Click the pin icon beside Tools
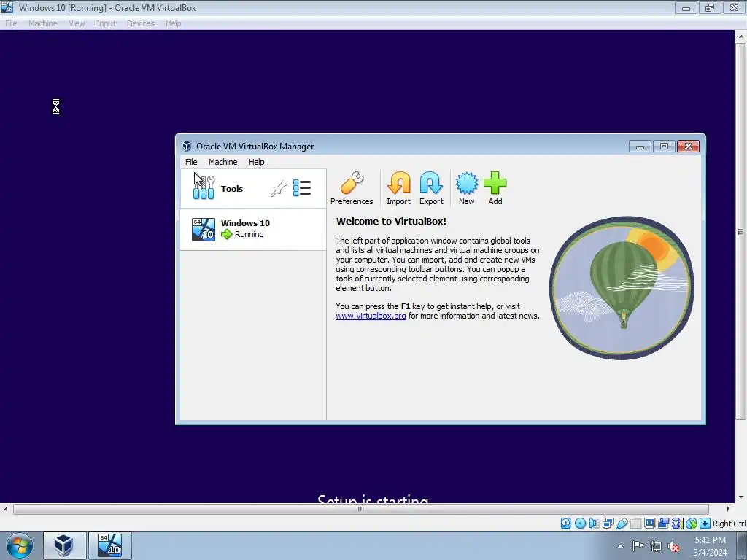 [x=279, y=189]
